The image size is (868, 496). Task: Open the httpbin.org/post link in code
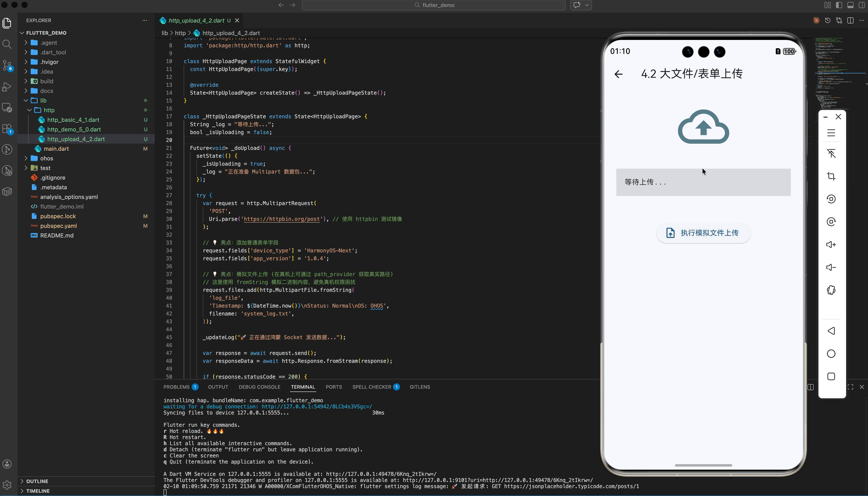281,219
